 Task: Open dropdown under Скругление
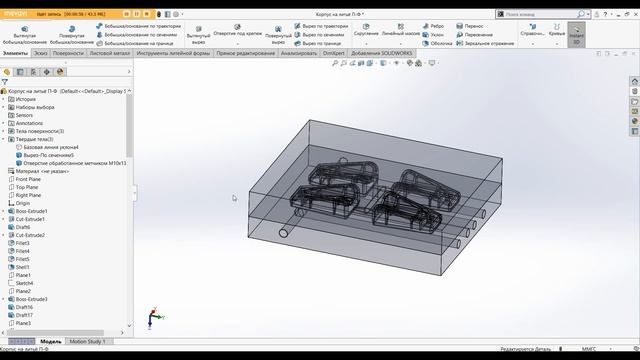(x=366, y=44)
